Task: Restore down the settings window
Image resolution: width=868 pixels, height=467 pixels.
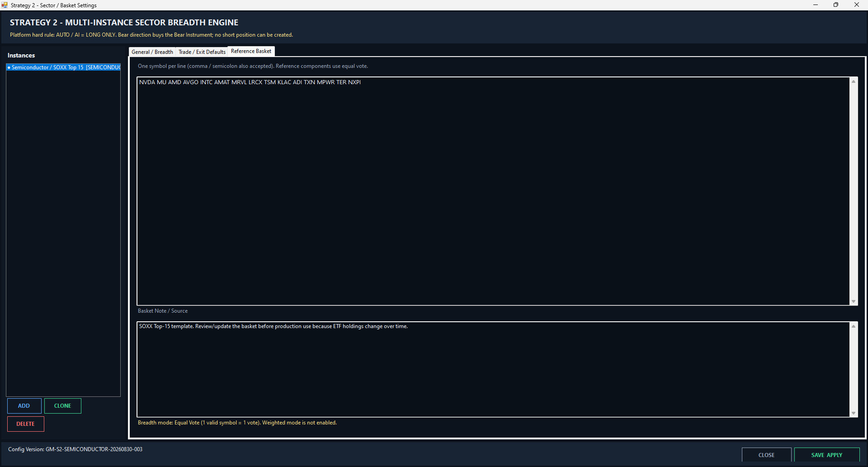Action: (836, 5)
